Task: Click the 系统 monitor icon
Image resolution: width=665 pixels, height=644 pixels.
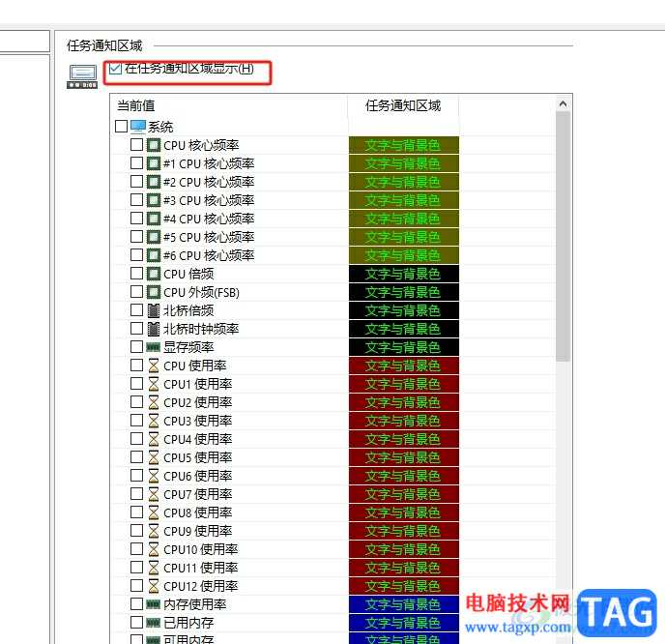Action: [x=138, y=127]
